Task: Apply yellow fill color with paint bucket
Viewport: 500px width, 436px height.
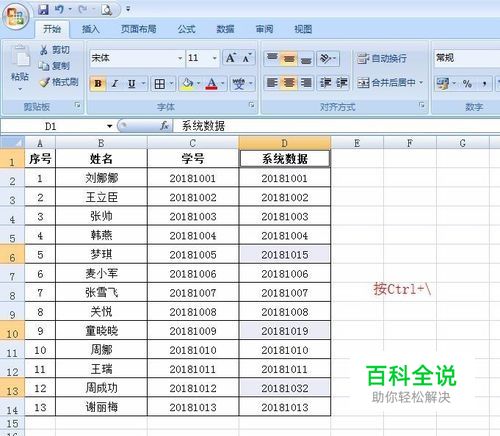Action: point(188,84)
